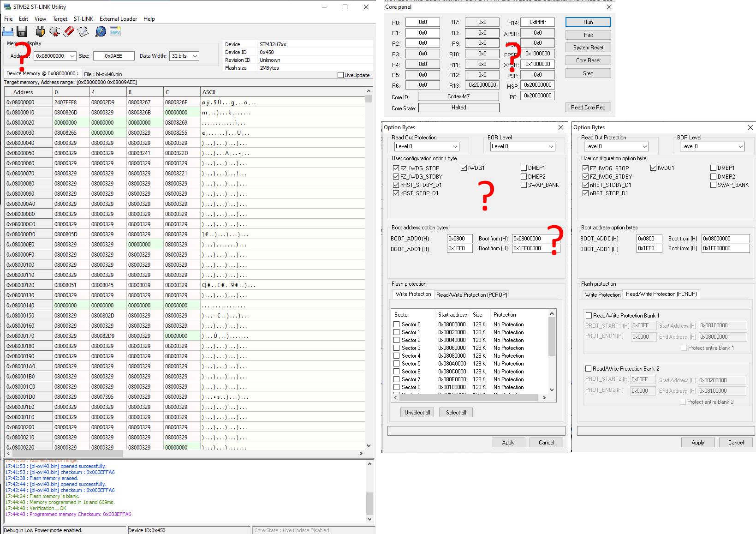This screenshot has height=534, width=756.
Task: Open Read Out Protection dropdown in the left Option Bytes window
Action: point(455,146)
